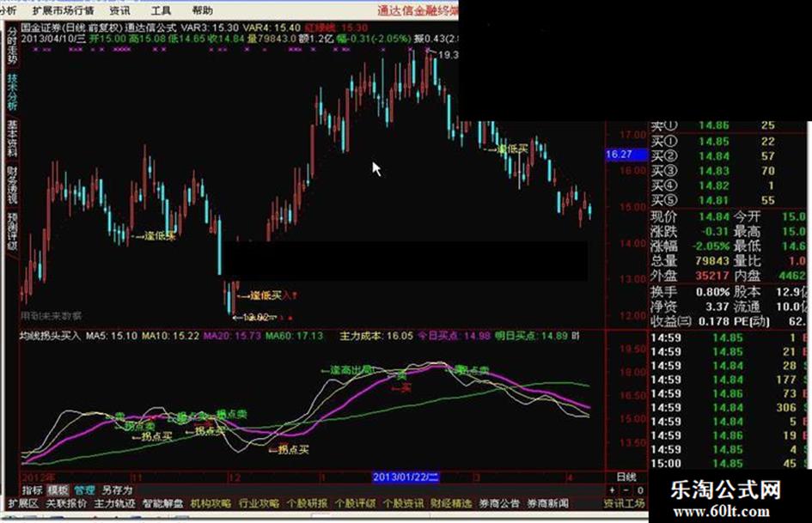The height and width of the screenshot is (523, 812).
Task: Open the 券商公告 bottom tab
Action: (x=499, y=502)
